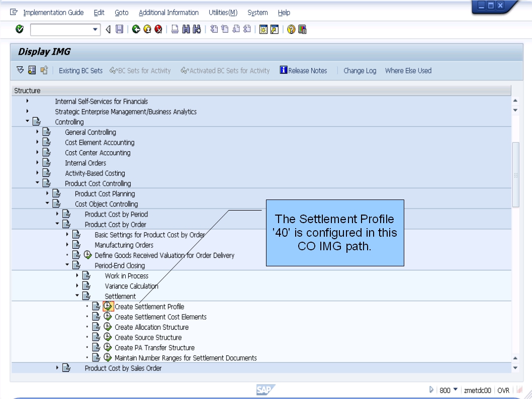Click the yellow Help question mark icon
The height and width of the screenshot is (399, 532).
click(x=291, y=30)
